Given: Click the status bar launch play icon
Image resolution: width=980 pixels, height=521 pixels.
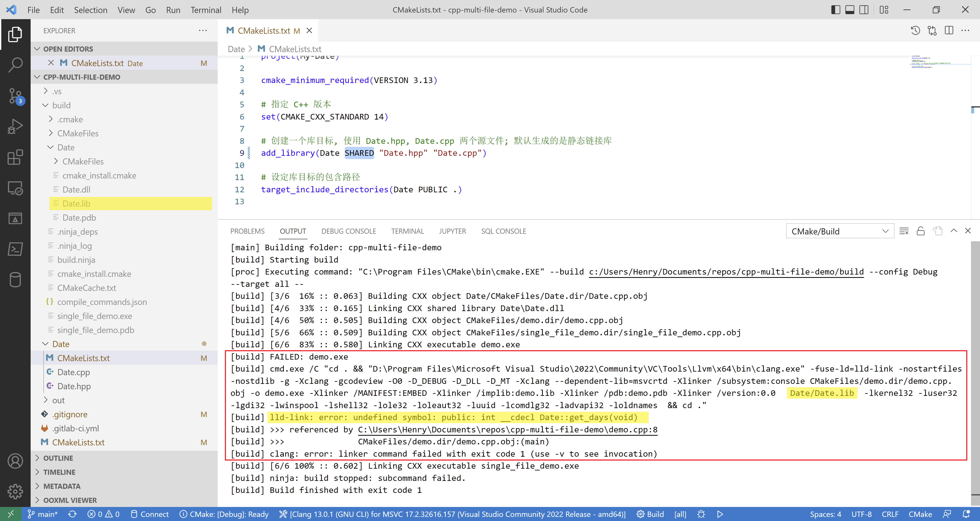Looking at the screenshot, I should coord(720,514).
